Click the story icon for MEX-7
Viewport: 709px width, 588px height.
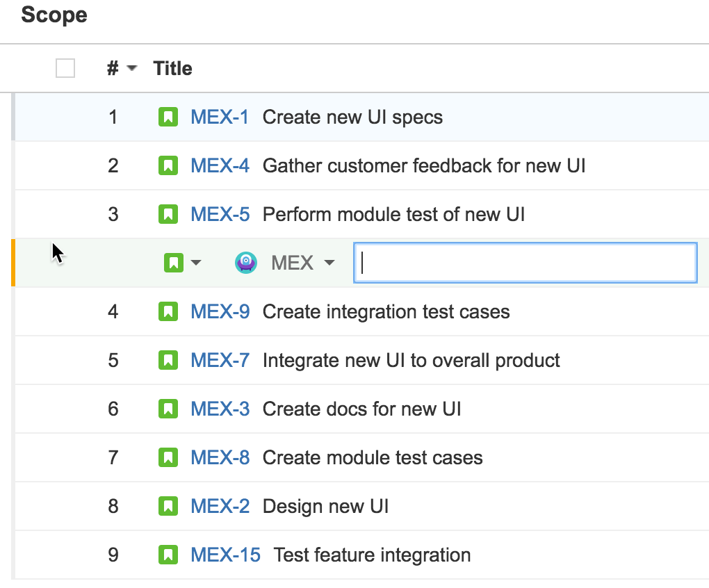[x=168, y=360]
